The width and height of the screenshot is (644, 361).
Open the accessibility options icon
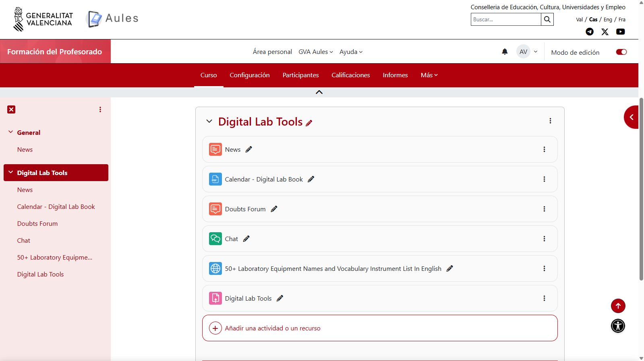(618, 326)
